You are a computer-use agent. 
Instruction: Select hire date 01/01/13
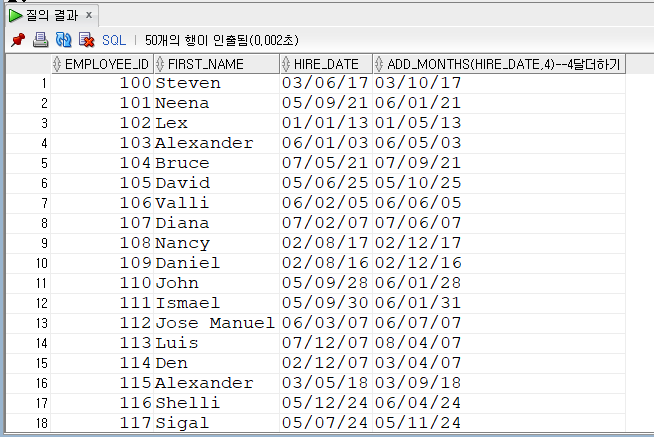pyautogui.click(x=326, y=123)
